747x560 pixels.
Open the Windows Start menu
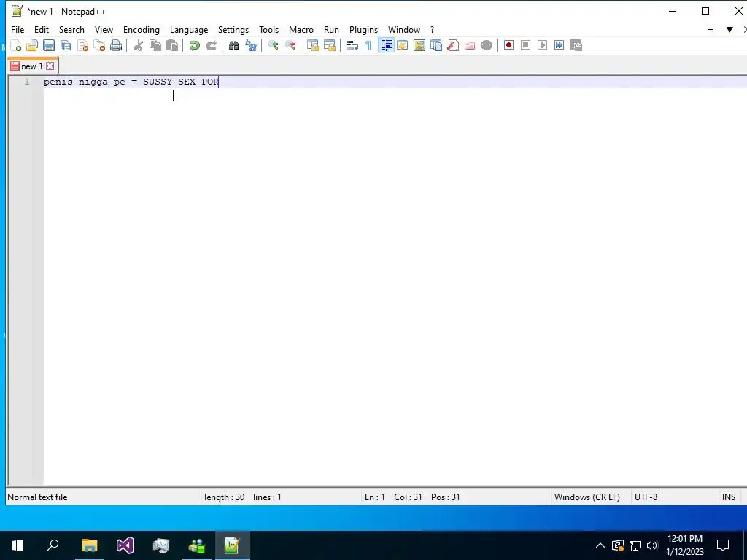[x=18, y=545]
